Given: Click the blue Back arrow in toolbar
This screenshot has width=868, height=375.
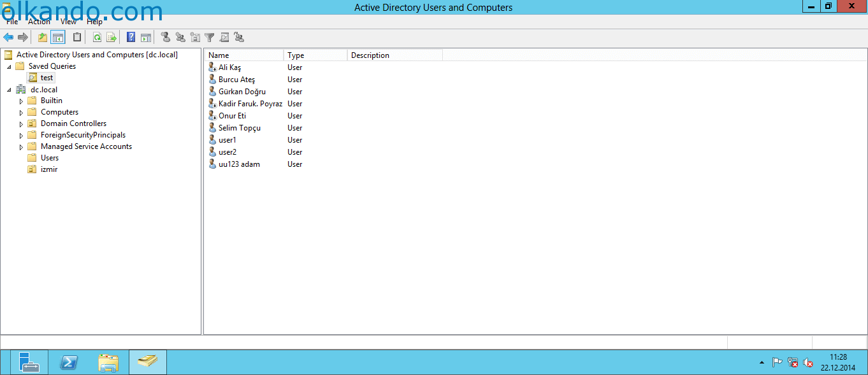Looking at the screenshot, I should pyautogui.click(x=8, y=38).
